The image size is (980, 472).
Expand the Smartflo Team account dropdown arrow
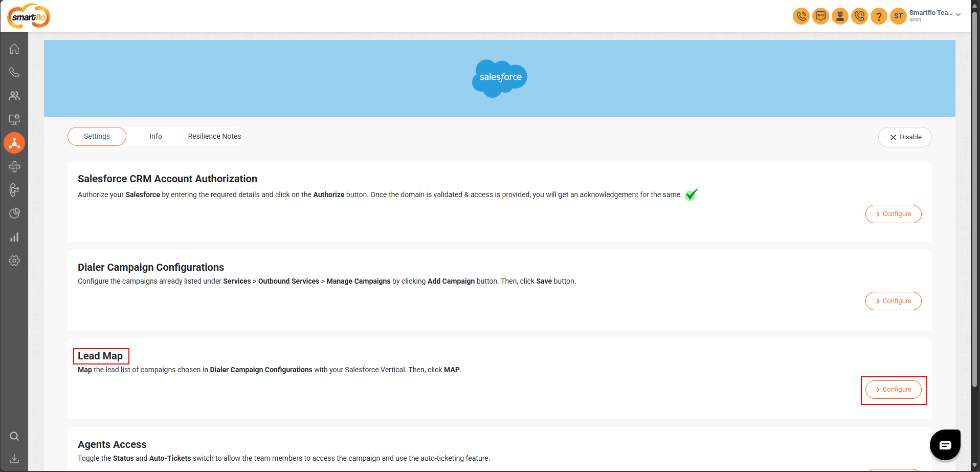(958, 15)
